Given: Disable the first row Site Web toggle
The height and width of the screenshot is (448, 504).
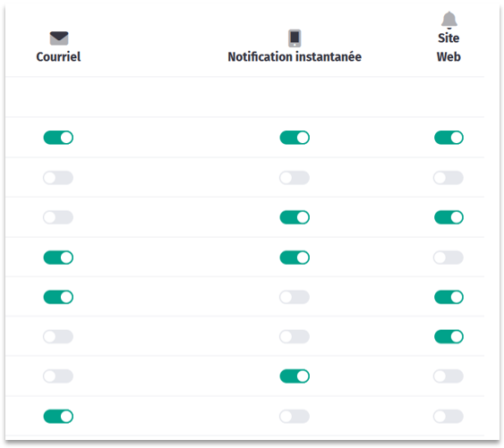Looking at the screenshot, I should tap(448, 138).
